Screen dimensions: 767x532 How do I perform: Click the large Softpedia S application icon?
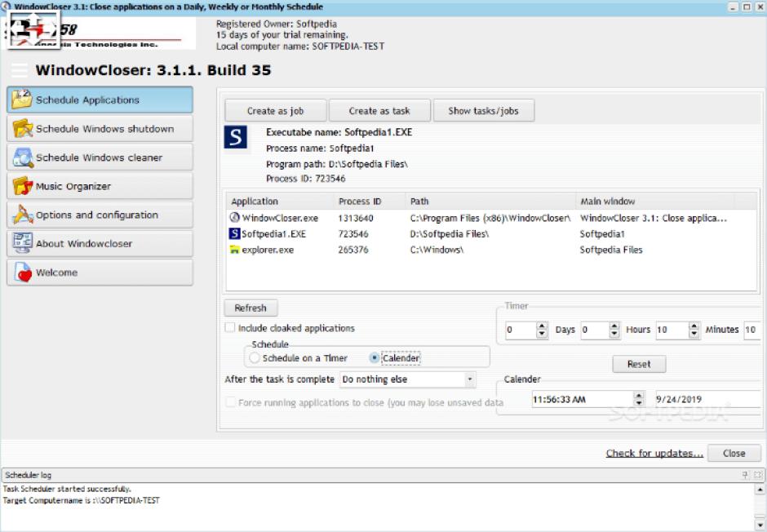235,137
